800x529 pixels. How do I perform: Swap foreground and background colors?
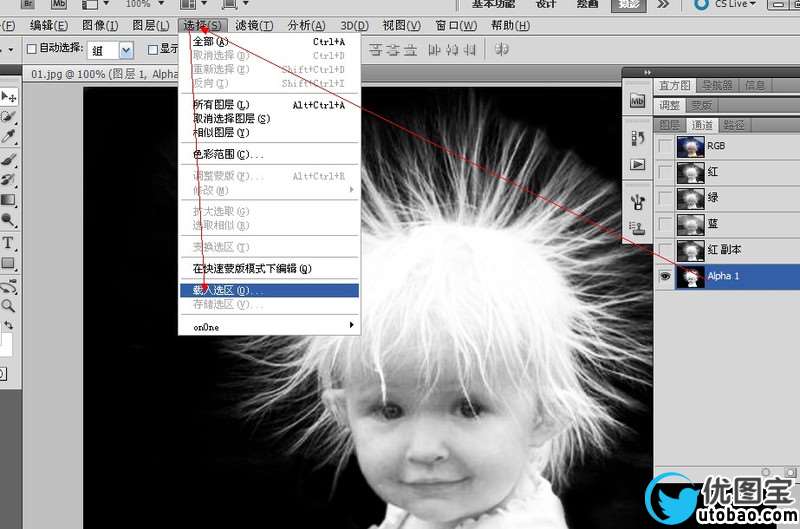point(9,325)
